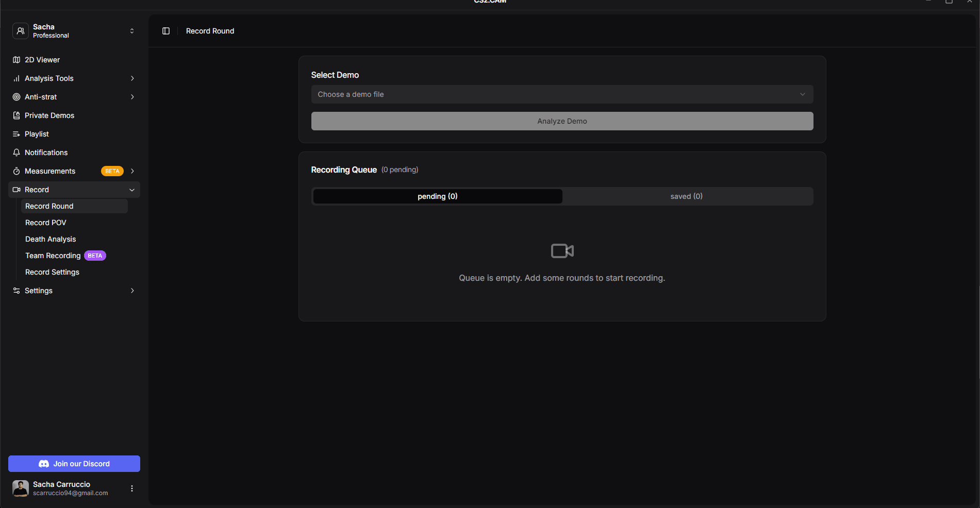This screenshot has width=980, height=508.
Task: Switch to the saved (0) tab
Action: 686,196
